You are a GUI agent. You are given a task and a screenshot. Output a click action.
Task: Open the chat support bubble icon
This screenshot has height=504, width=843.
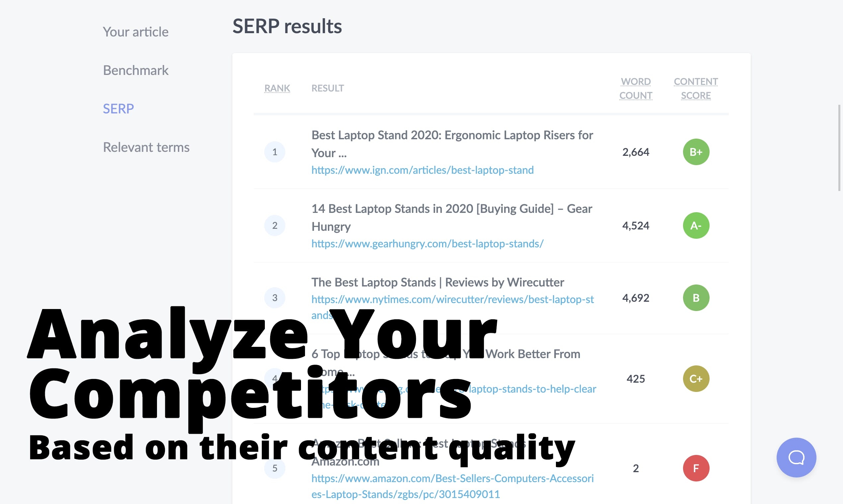(x=796, y=458)
